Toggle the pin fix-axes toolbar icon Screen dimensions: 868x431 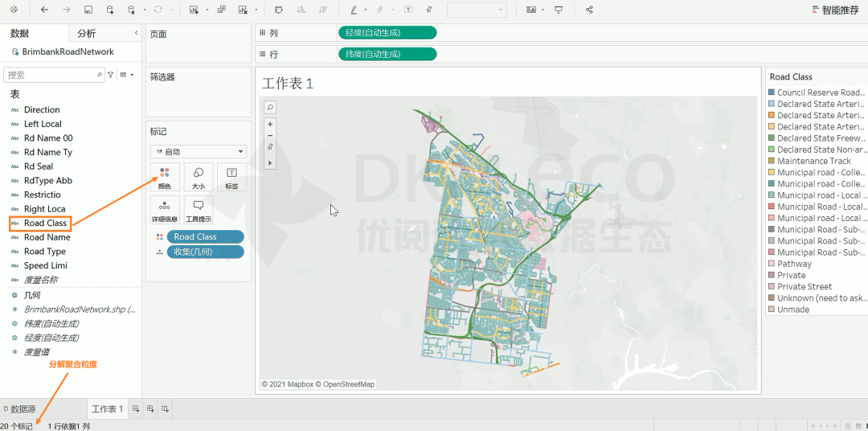pyautogui.click(x=429, y=10)
